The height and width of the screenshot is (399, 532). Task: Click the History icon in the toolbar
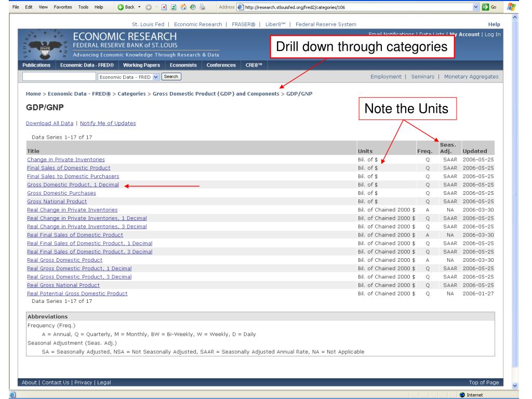point(193,7)
